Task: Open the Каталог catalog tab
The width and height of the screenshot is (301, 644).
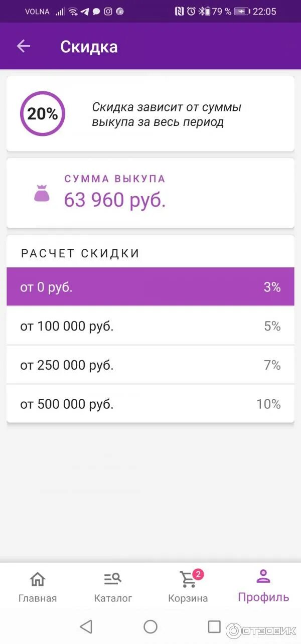Action: point(113,586)
